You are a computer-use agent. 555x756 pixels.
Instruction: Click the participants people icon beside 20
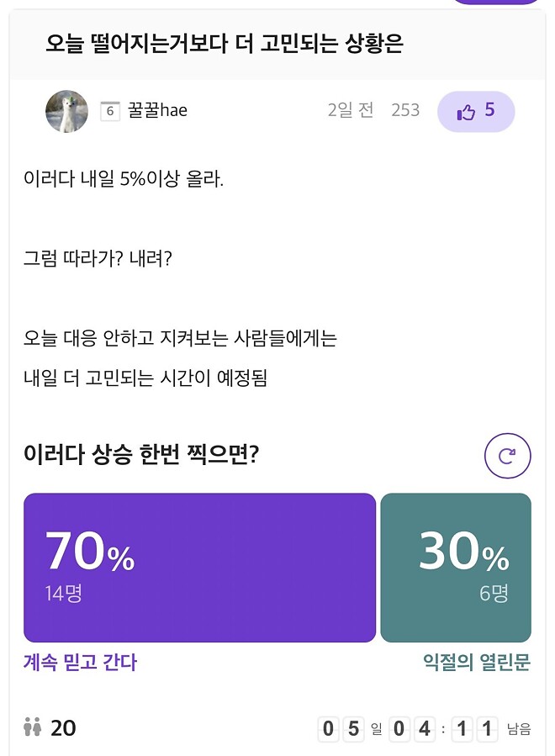tap(33, 728)
